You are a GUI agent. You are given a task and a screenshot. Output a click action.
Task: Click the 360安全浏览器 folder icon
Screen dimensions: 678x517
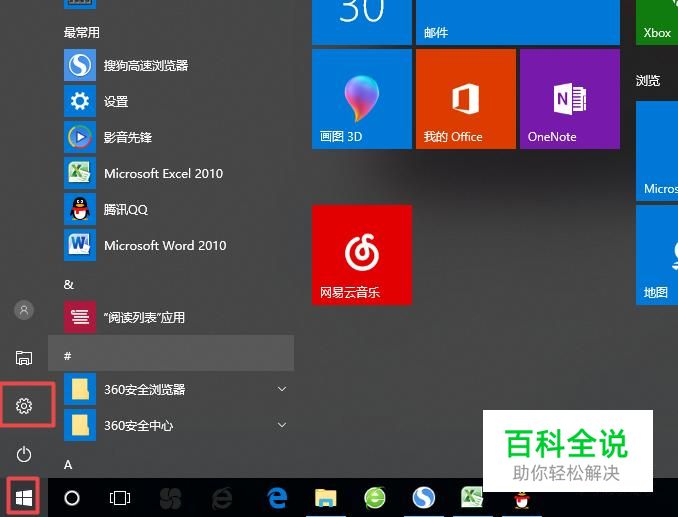click(80, 389)
